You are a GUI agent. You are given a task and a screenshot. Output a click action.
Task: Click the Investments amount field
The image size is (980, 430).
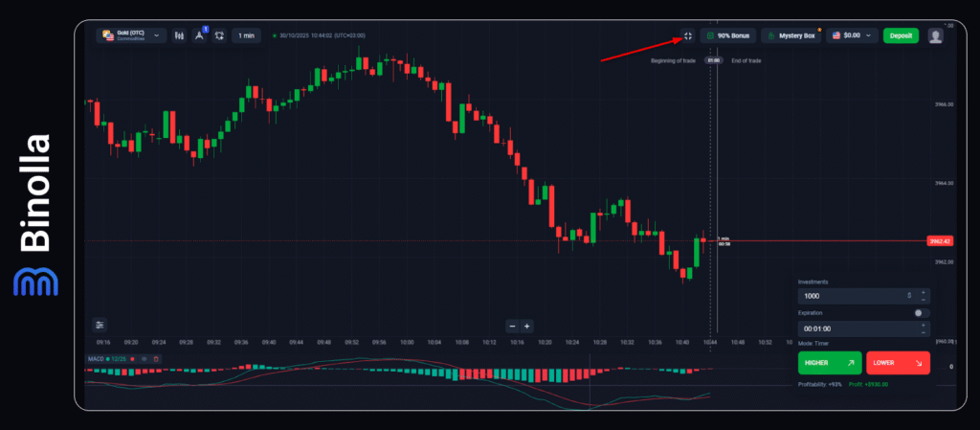click(852, 296)
